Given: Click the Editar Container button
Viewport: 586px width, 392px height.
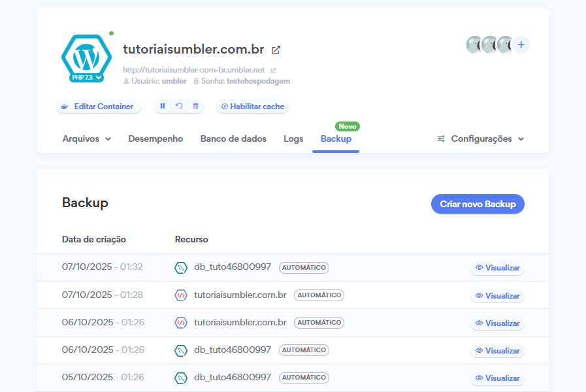Looking at the screenshot, I should [x=98, y=106].
